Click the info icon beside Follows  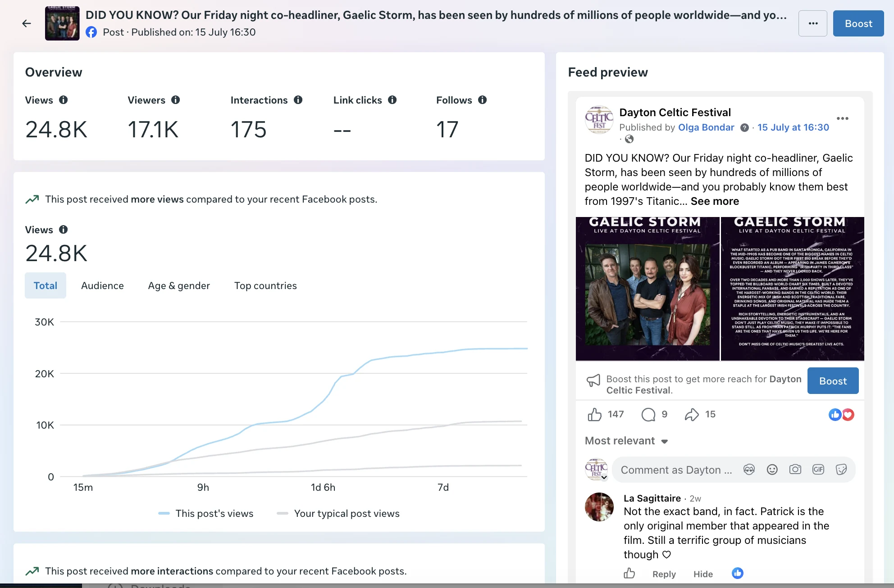point(483,100)
